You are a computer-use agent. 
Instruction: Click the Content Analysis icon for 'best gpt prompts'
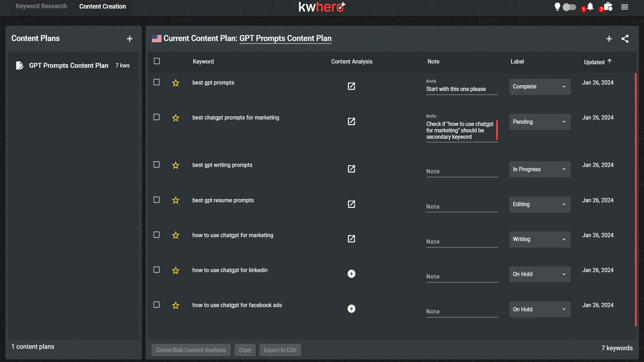click(352, 86)
